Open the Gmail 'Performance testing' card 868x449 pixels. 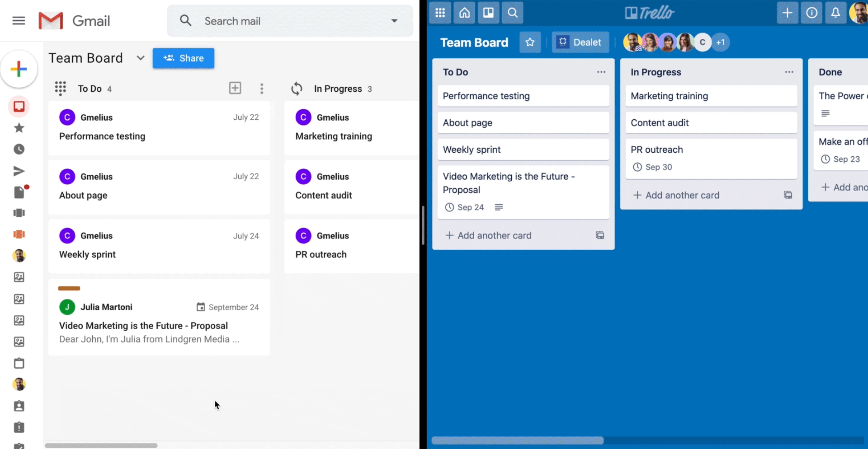click(159, 128)
